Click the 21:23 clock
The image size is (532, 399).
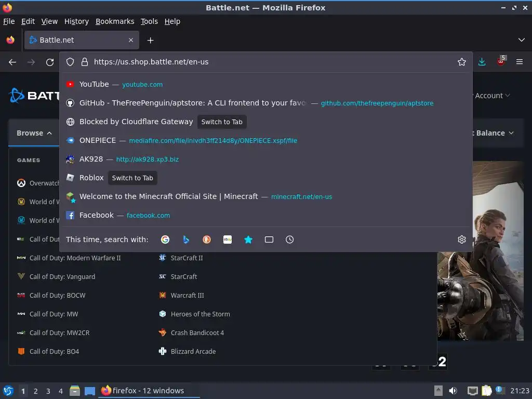pyautogui.click(x=520, y=391)
